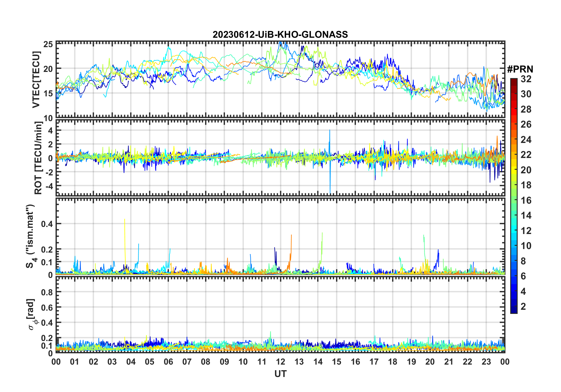Image resolution: width=561 pixels, height=392 pixels.
Task: Click the UT x-axis label
Action: (x=280, y=374)
